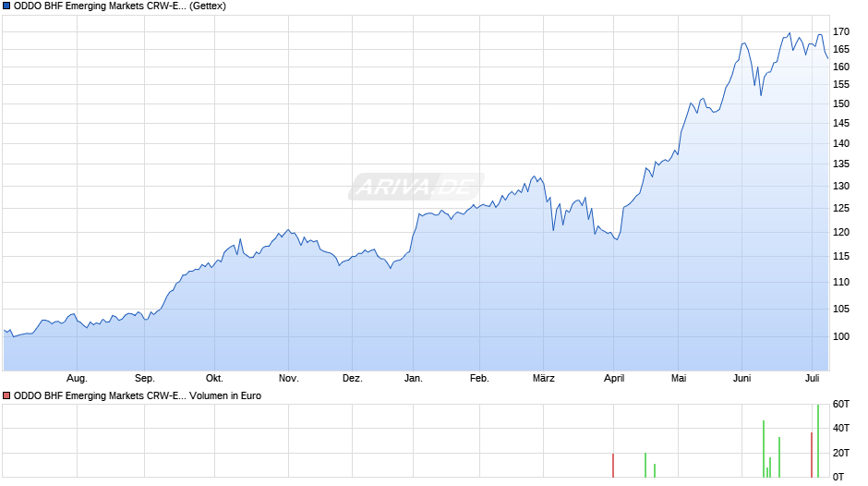Click the red legend square for Volumen
868x486 pixels.
coord(6,395)
